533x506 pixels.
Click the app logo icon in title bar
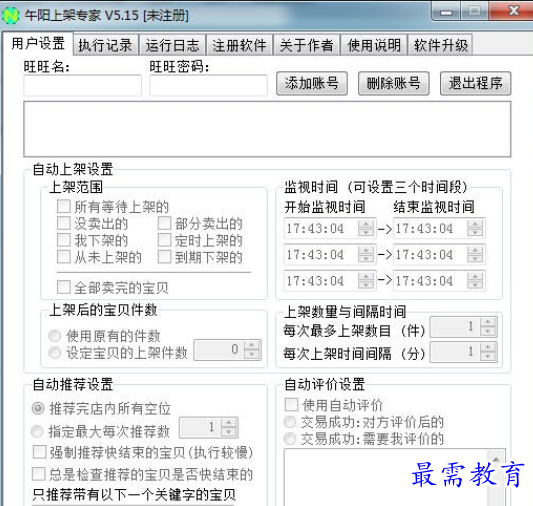(x=11, y=15)
